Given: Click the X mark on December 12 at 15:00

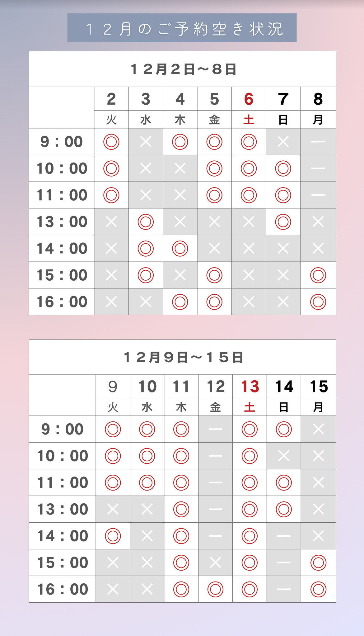Looking at the screenshot, I should 215,562.
